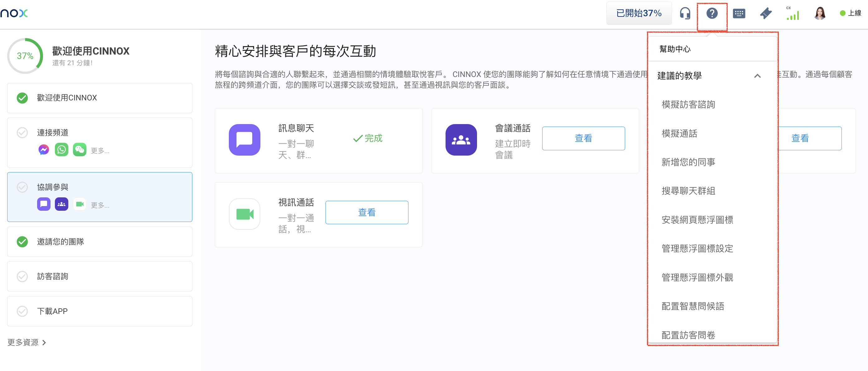The width and height of the screenshot is (868, 371).
Task: Open the 上線 online status dropdown
Action: (851, 13)
